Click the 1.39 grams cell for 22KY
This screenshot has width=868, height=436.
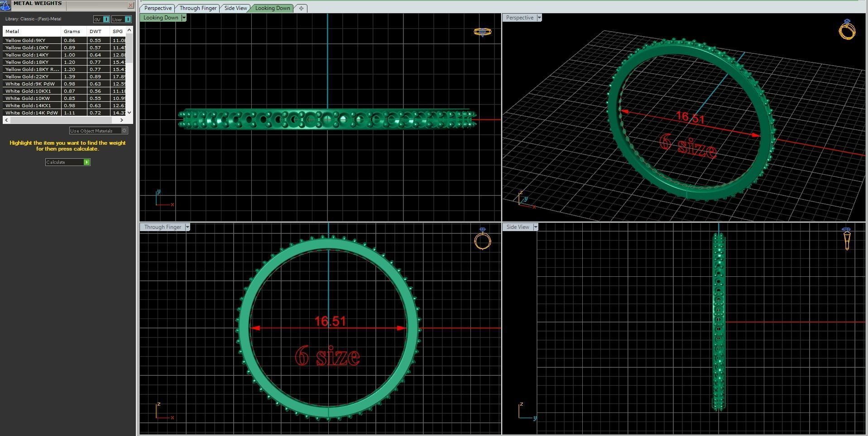click(74, 76)
